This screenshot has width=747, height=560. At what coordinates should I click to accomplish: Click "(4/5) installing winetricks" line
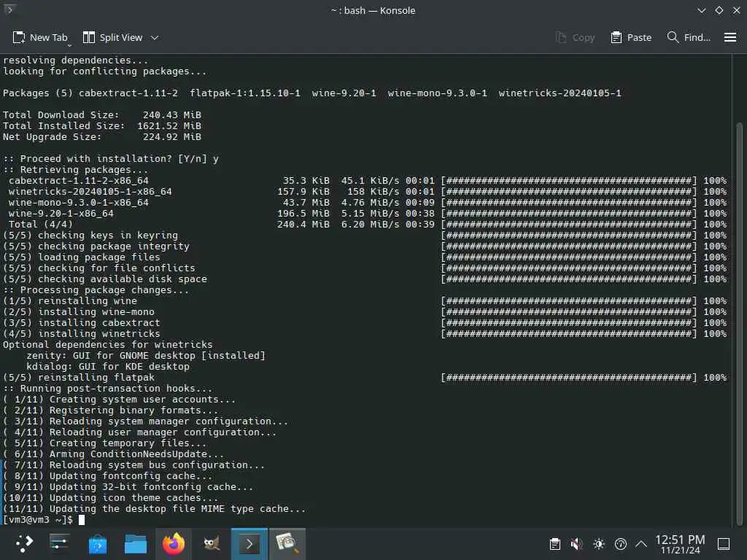pyautogui.click(x=82, y=334)
